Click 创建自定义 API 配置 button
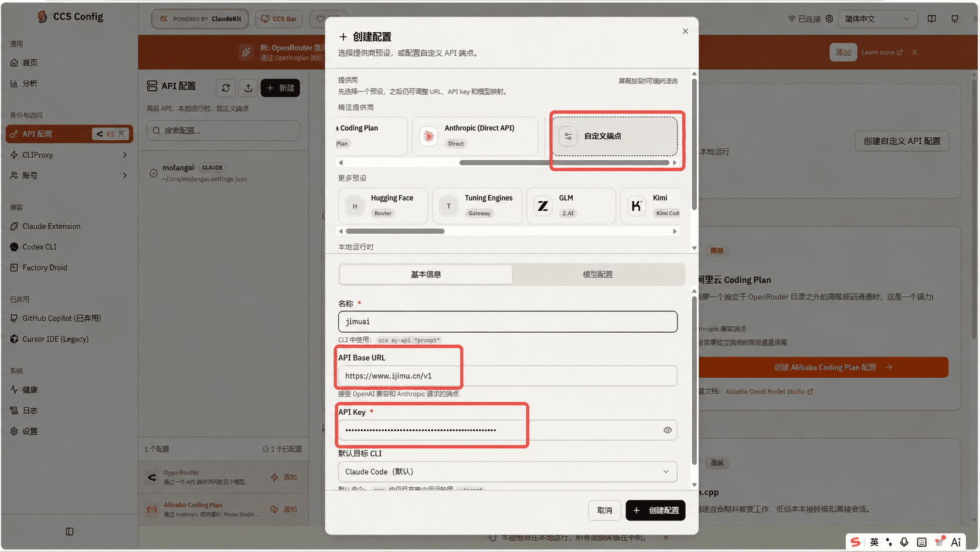Image resolution: width=980 pixels, height=552 pixels. pos(902,141)
